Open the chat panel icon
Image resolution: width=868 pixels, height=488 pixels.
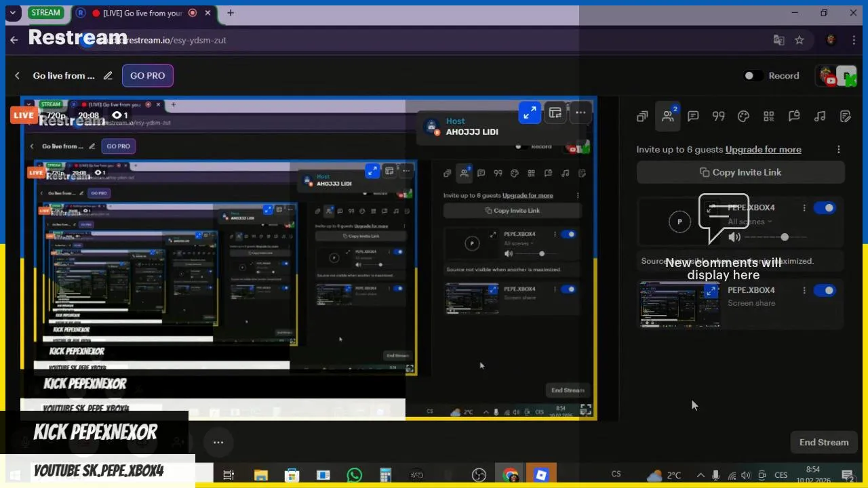693,117
